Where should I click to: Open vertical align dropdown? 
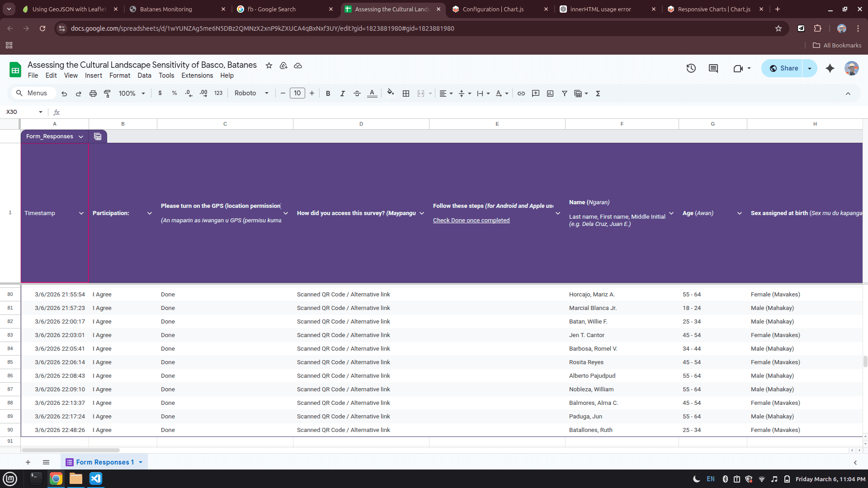click(x=465, y=94)
